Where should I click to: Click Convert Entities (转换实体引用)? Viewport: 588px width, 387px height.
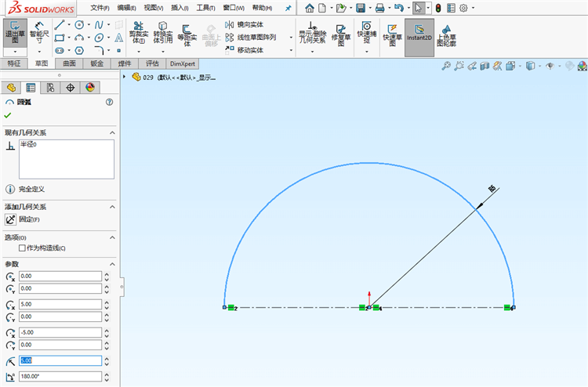163,33
